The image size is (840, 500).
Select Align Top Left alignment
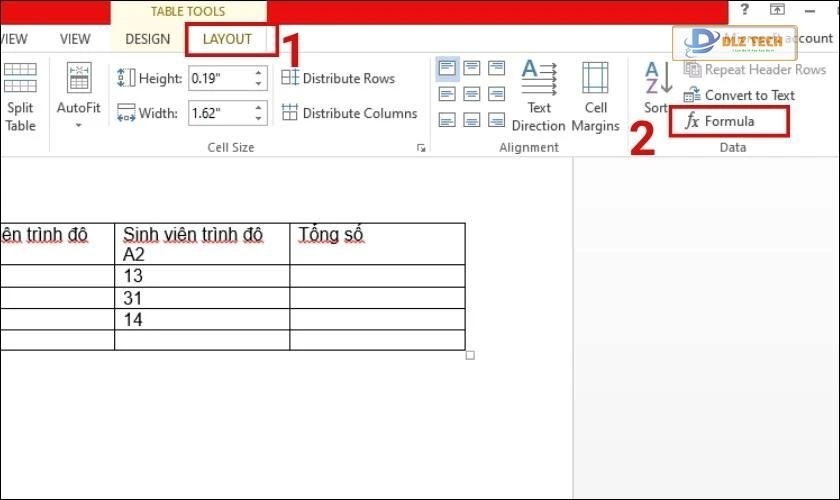(447, 69)
